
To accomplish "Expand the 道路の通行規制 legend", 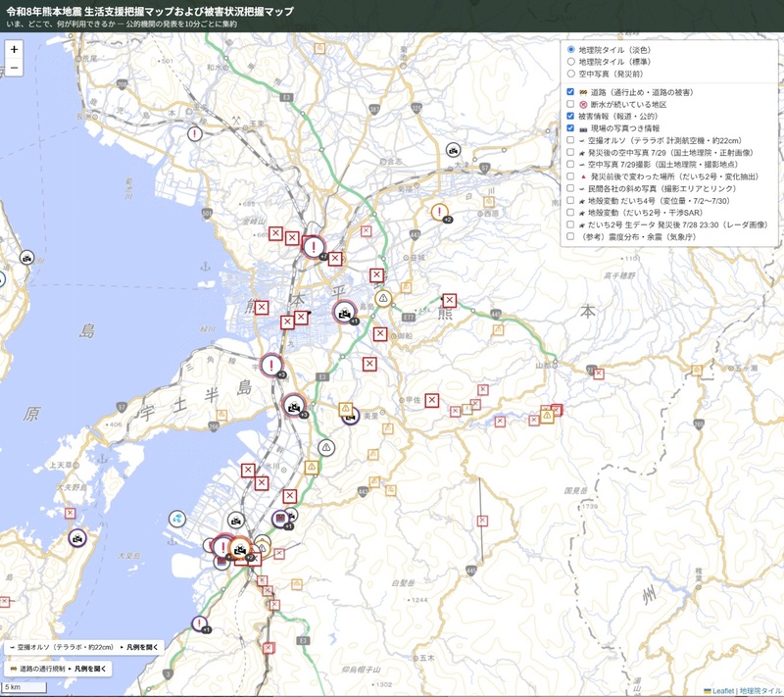I will (90, 669).
